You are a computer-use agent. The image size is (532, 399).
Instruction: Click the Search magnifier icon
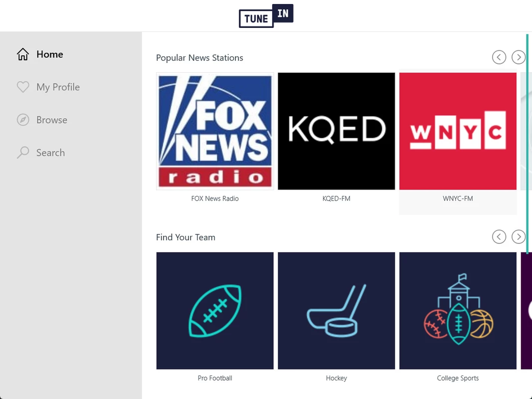[x=23, y=152]
